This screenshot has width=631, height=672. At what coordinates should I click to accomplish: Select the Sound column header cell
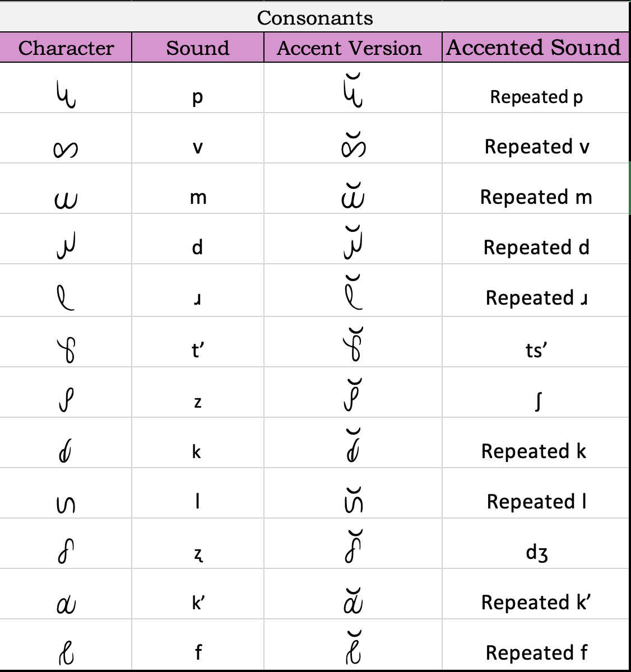pyautogui.click(x=197, y=48)
